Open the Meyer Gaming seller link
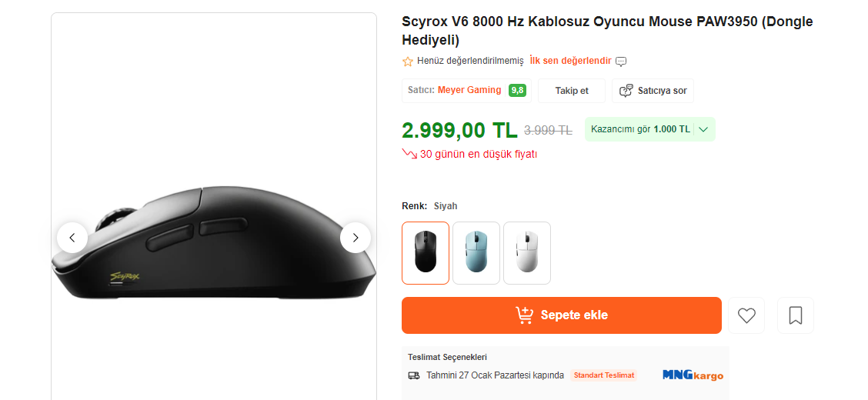Viewport: 868px width, 400px height. pyautogui.click(x=469, y=90)
